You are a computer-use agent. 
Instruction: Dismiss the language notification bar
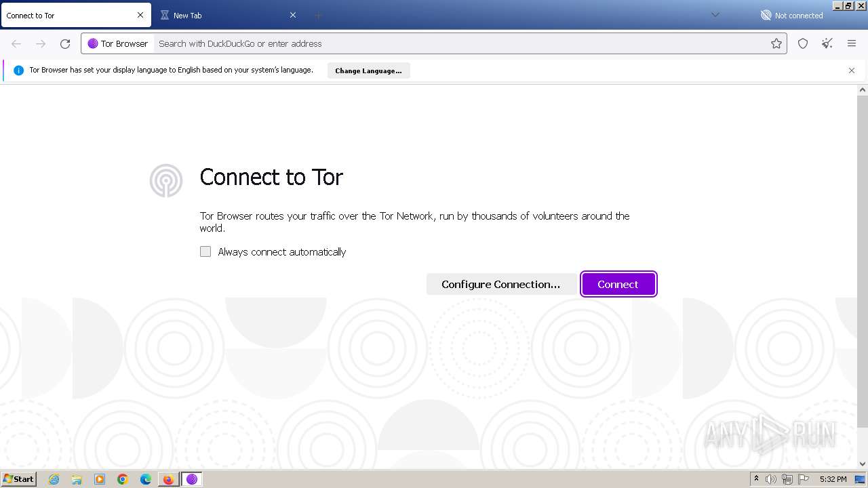[852, 70]
